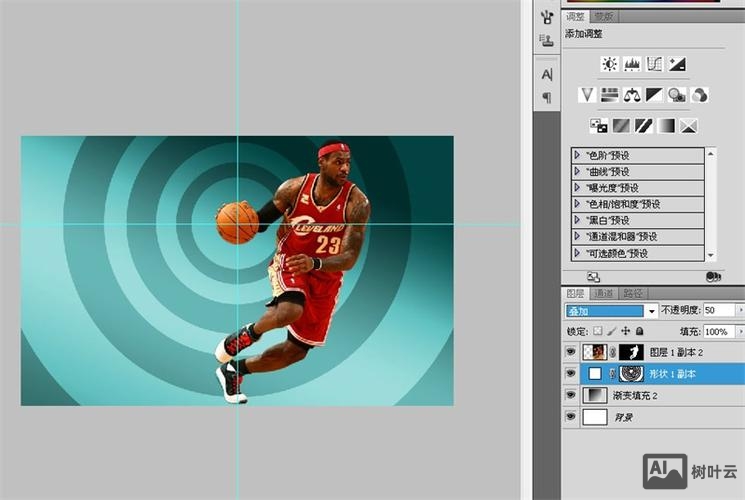Switch to the 路径 tab
Viewport: 745px width, 500px height.
click(x=633, y=293)
